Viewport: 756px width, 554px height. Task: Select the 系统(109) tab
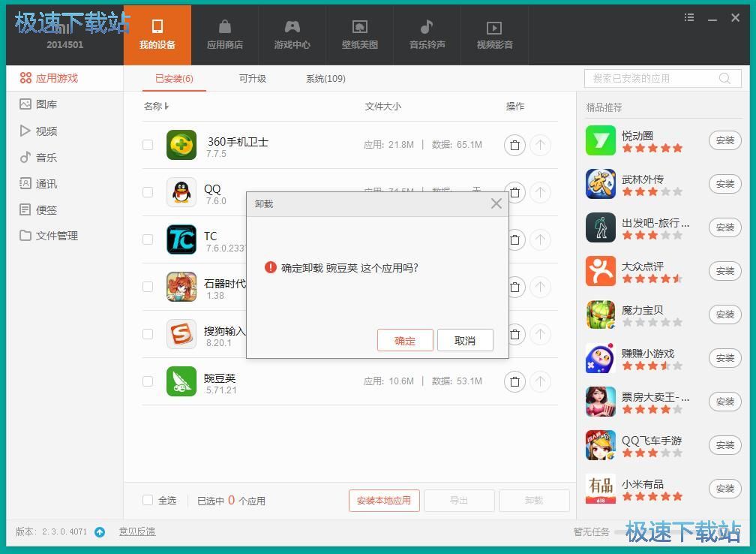(x=326, y=79)
